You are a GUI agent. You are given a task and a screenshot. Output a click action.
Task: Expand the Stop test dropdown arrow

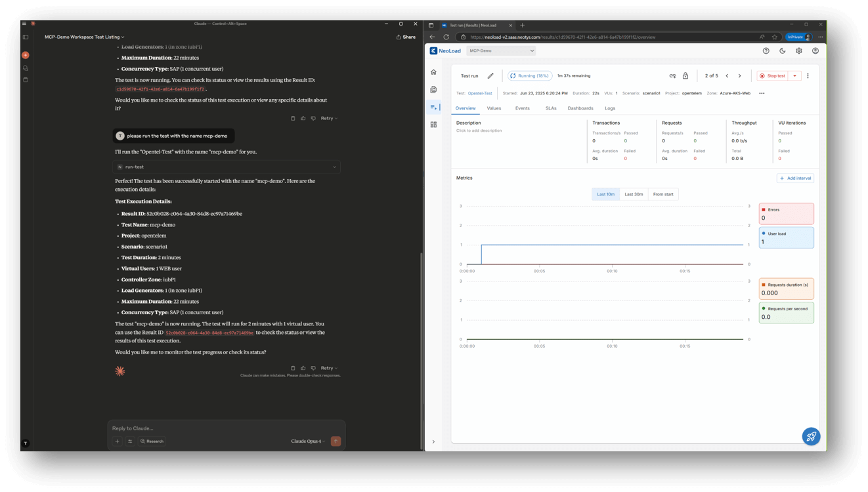coord(794,76)
